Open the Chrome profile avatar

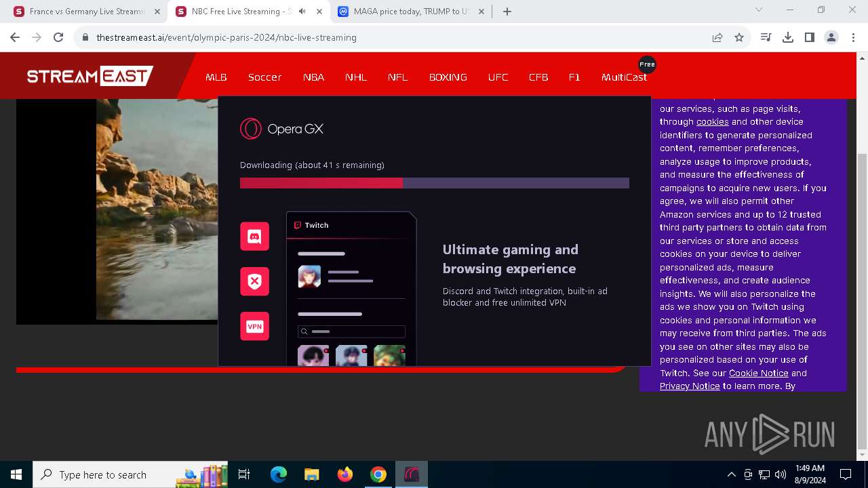(x=831, y=37)
